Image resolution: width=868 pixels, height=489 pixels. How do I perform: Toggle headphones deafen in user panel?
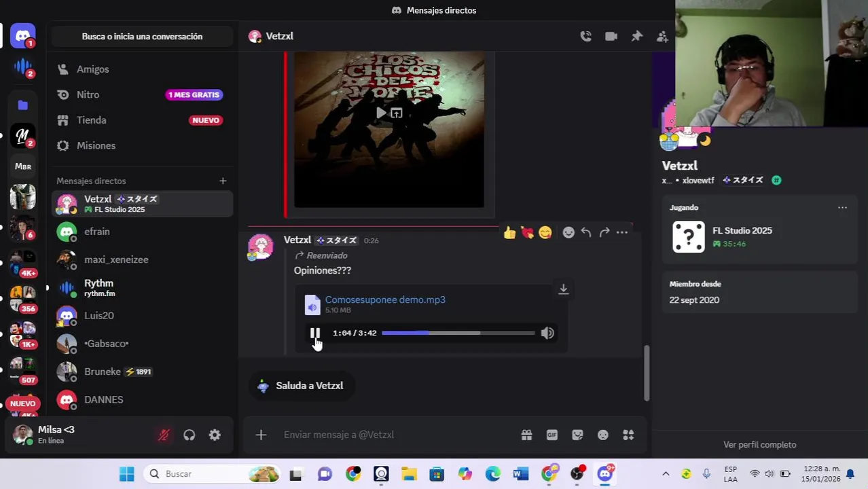[189, 435]
